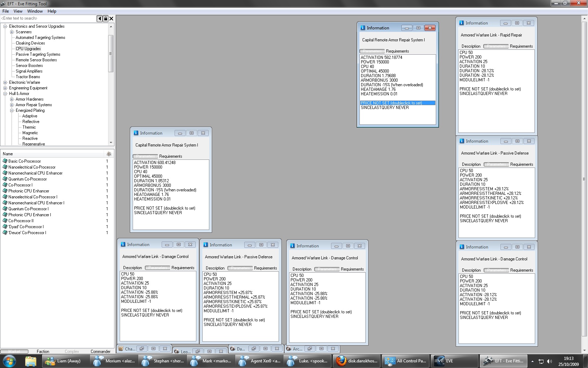Image resolution: width=588 pixels, height=368 pixels.
Task: Expand the Armor Hardeners tree node
Action: coord(12,99)
